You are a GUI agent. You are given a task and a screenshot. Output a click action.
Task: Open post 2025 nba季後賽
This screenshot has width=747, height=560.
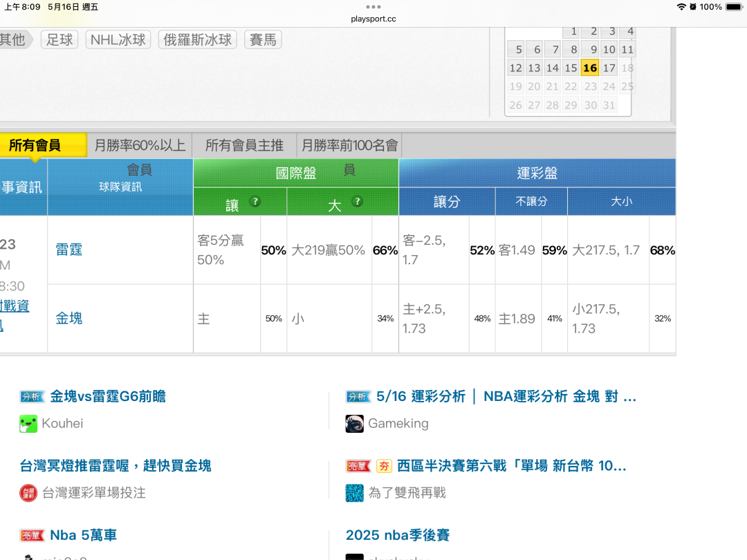click(398, 535)
